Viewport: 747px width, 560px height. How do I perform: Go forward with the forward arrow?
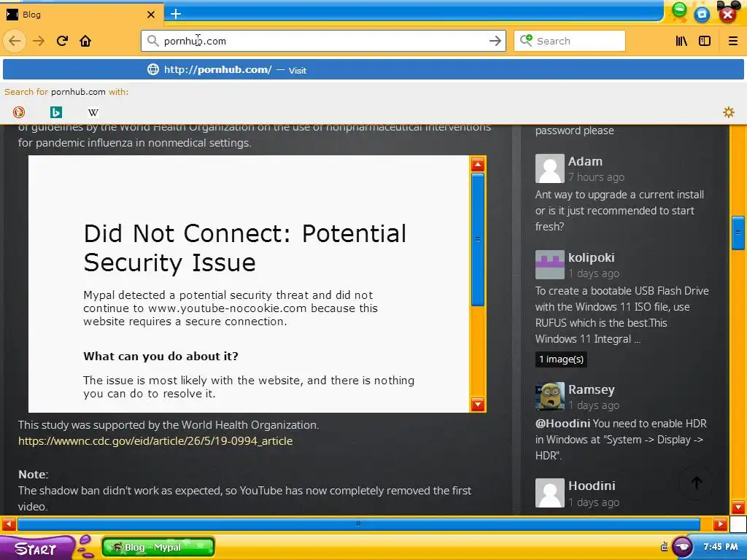[39, 41]
